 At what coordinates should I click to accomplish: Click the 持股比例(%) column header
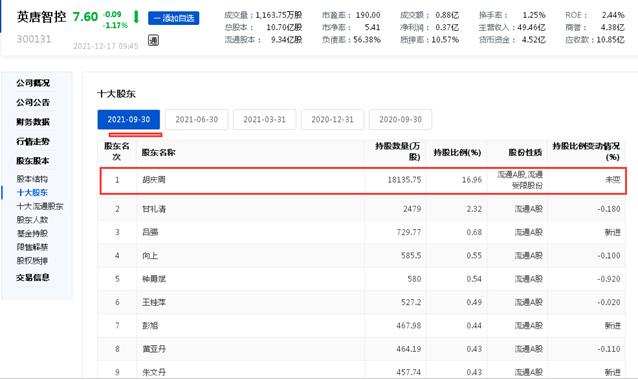[x=457, y=153]
